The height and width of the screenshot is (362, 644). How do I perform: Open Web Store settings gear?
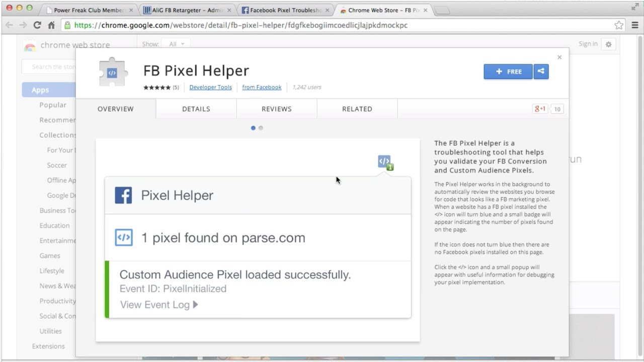(x=608, y=44)
